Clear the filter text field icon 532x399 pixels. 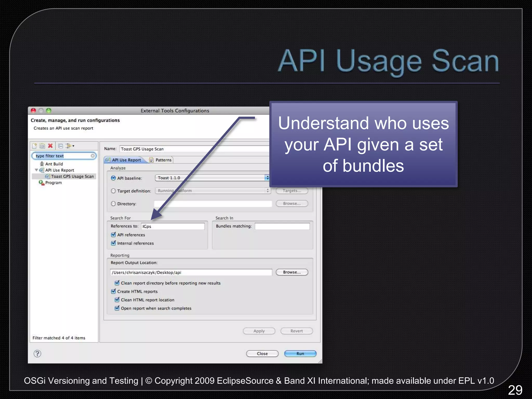92,156
